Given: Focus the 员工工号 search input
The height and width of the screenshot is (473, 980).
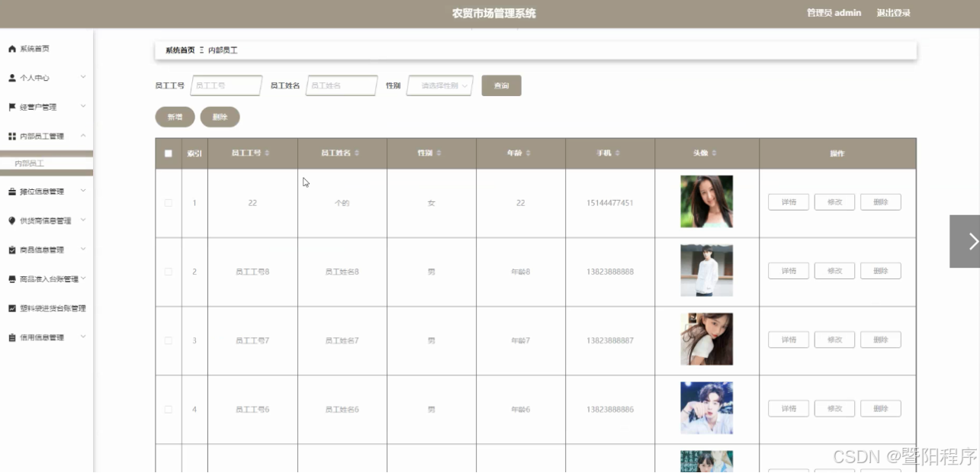Looking at the screenshot, I should click(x=227, y=85).
